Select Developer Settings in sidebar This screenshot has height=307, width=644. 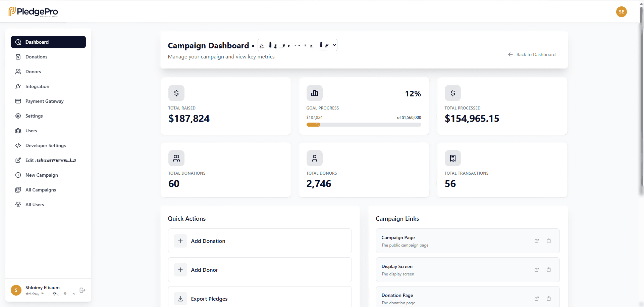coord(45,145)
